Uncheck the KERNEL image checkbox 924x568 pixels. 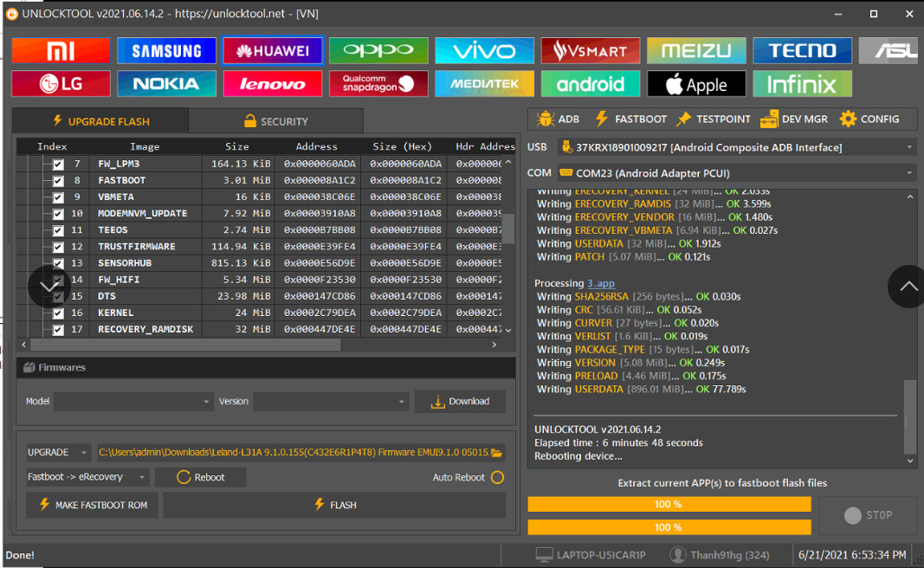[58, 313]
